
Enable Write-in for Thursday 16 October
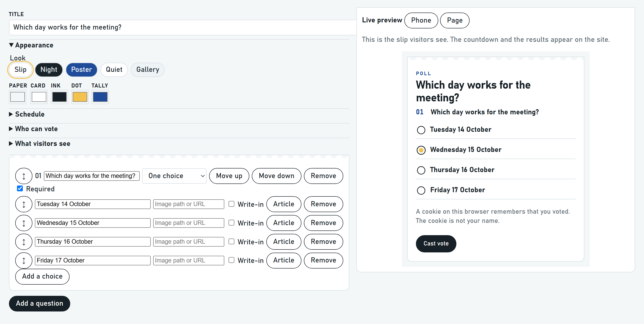click(231, 241)
